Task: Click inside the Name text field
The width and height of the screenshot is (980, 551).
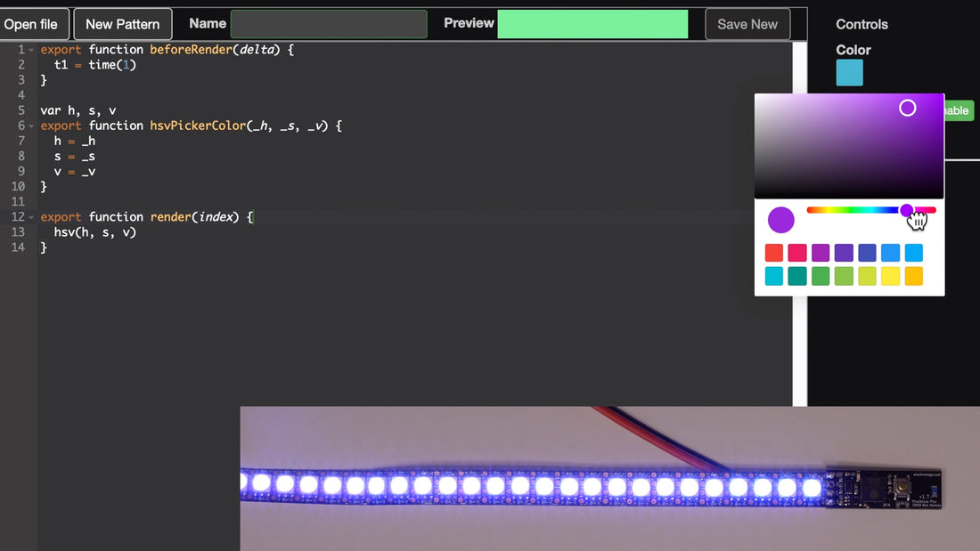Action: pyautogui.click(x=328, y=24)
